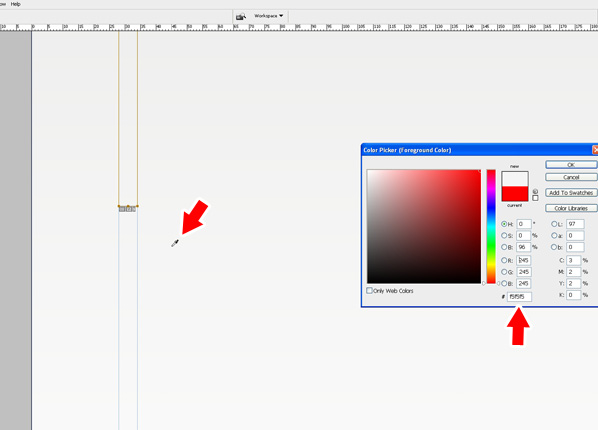Click the K black percent field
The image size is (598, 430).
(573, 295)
